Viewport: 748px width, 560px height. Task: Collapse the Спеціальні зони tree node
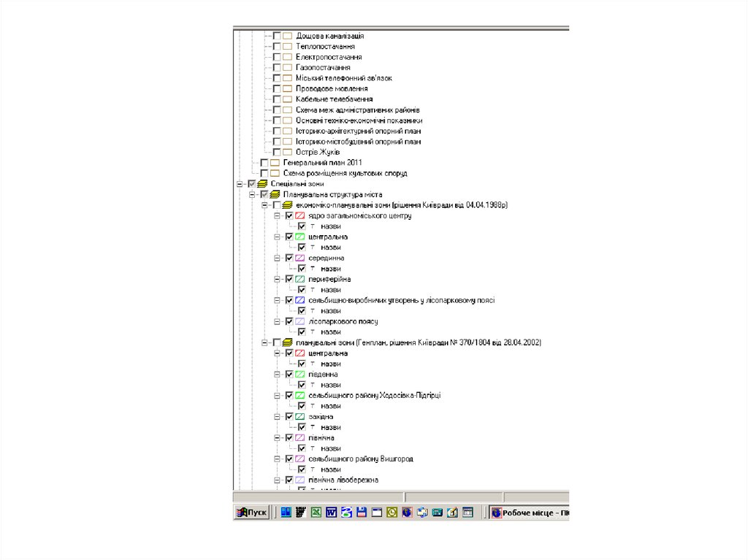[239, 184]
